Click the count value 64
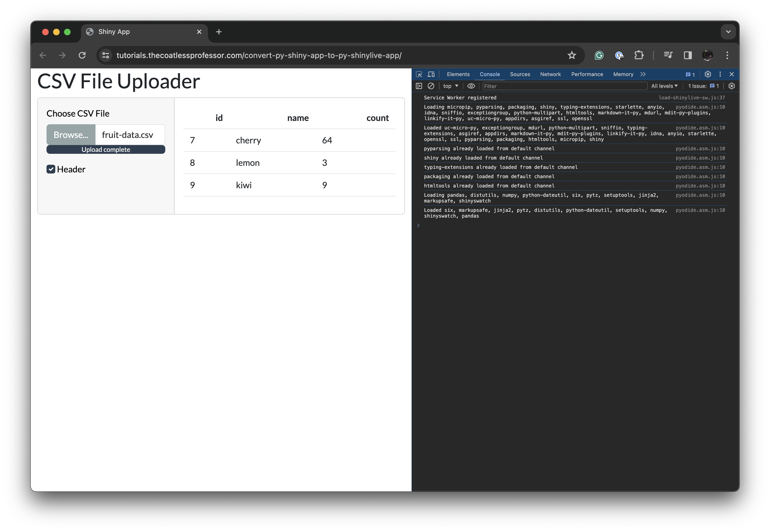Viewport: 770px width, 532px height. click(327, 140)
